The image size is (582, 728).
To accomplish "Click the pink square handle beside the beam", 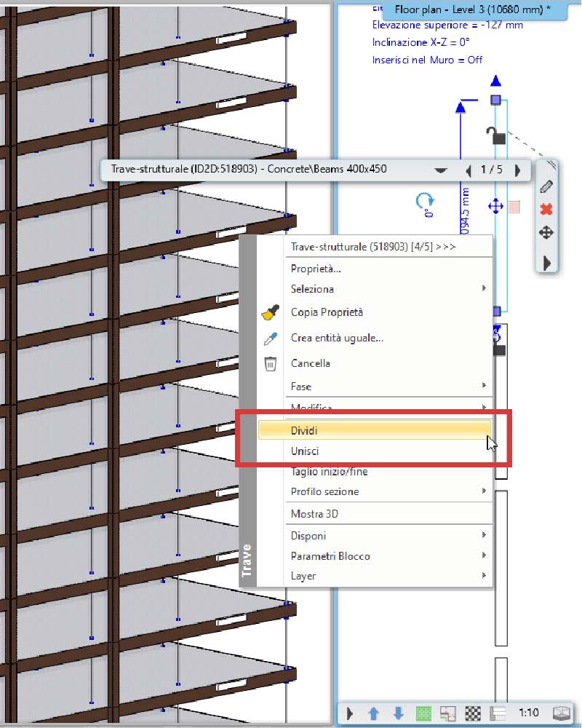I will coord(514,207).
